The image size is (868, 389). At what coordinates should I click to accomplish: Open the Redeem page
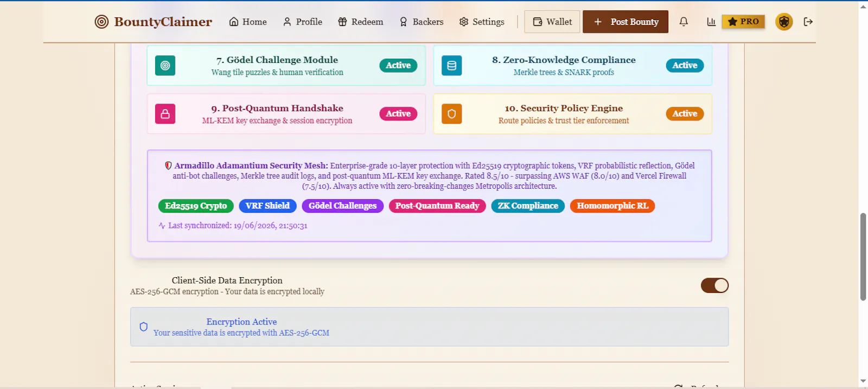point(360,22)
